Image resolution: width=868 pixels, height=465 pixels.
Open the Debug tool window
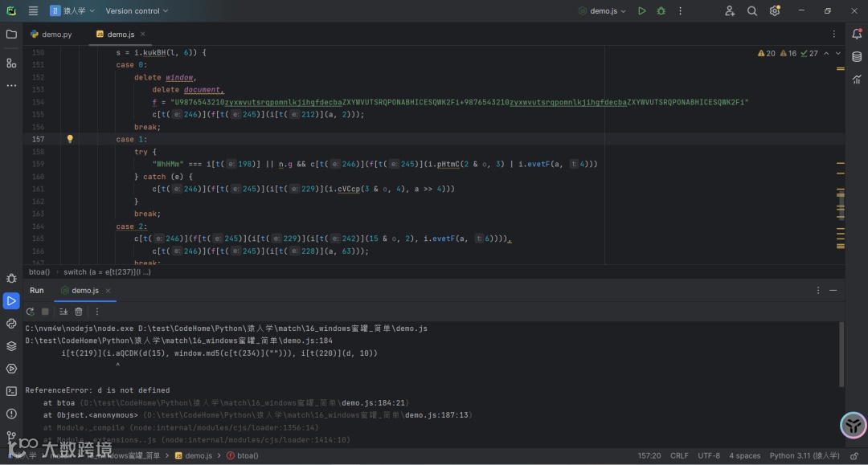point(11,278)
